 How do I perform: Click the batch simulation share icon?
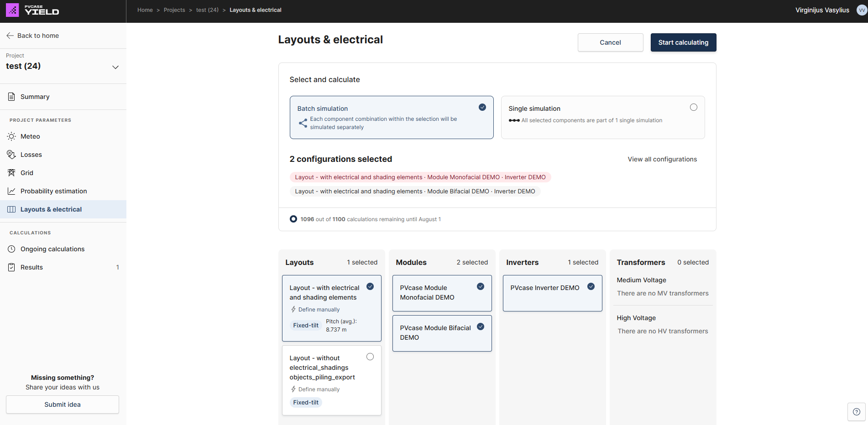coord(303,123)
